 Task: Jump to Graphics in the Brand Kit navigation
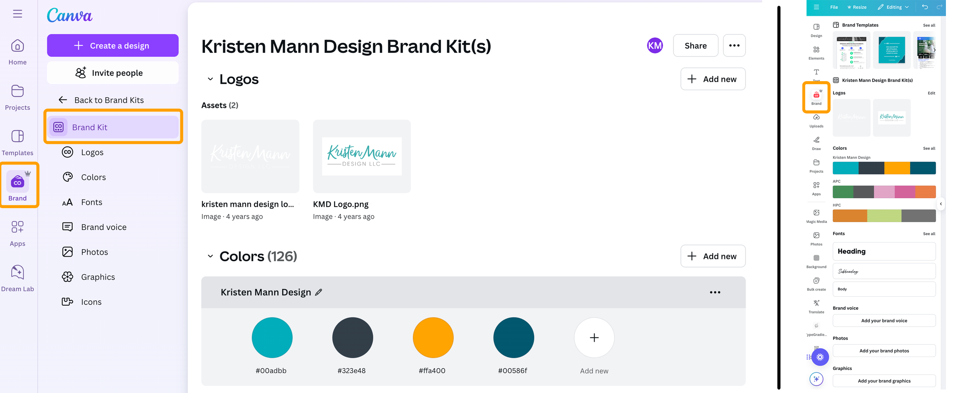pyautogui.click(x=89, y=277)
